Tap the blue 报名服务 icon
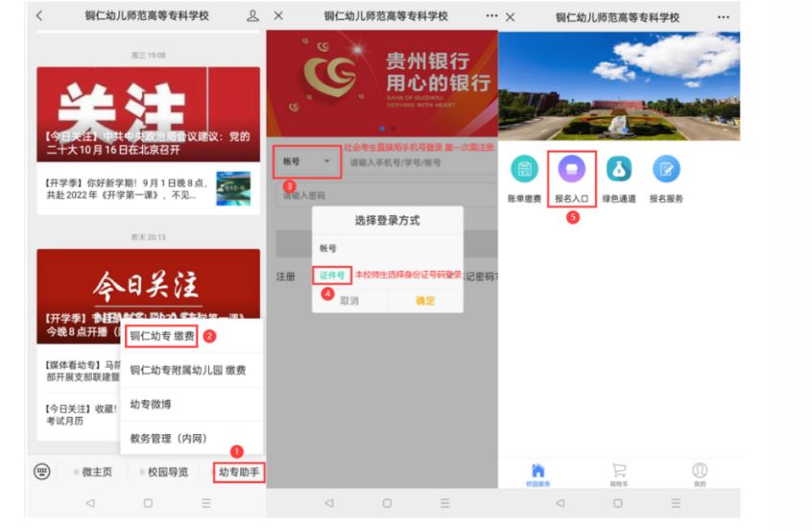The width and height of the screenshot is (812, 531). 666,170
